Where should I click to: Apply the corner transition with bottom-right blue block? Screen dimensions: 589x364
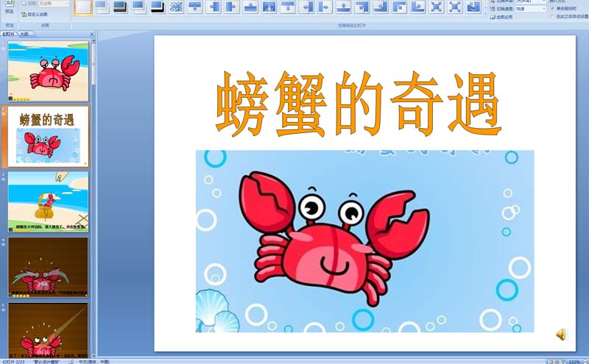coord(381,7)
